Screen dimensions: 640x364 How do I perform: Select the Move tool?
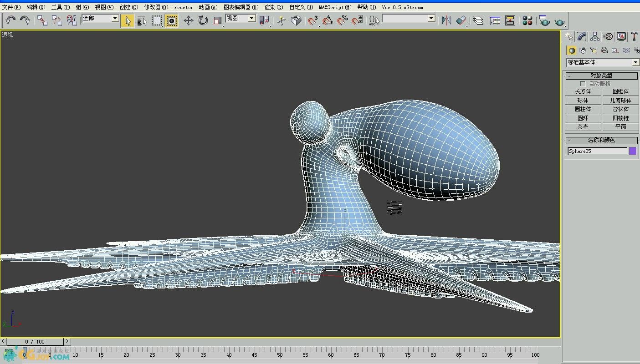[188, 20]
